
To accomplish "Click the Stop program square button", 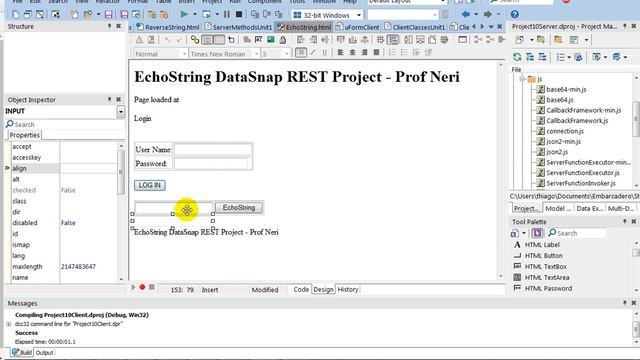I will coord(239,15).
